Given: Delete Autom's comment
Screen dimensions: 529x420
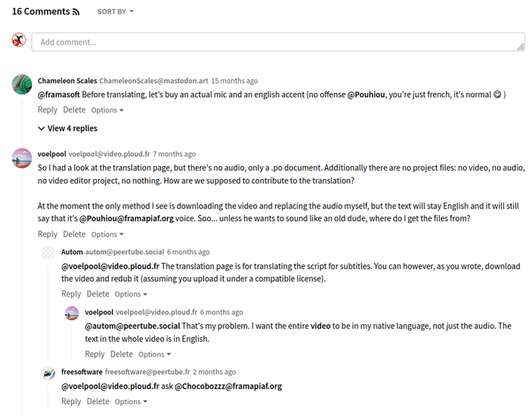Looking at the screenshot, I should click(97, 294).
